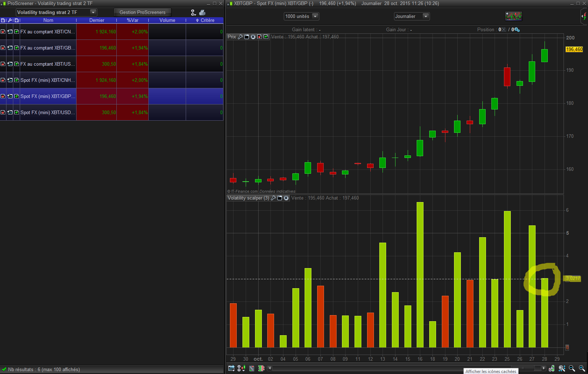Click the zoom fit icon with blue arrows

tap(562, 368)
